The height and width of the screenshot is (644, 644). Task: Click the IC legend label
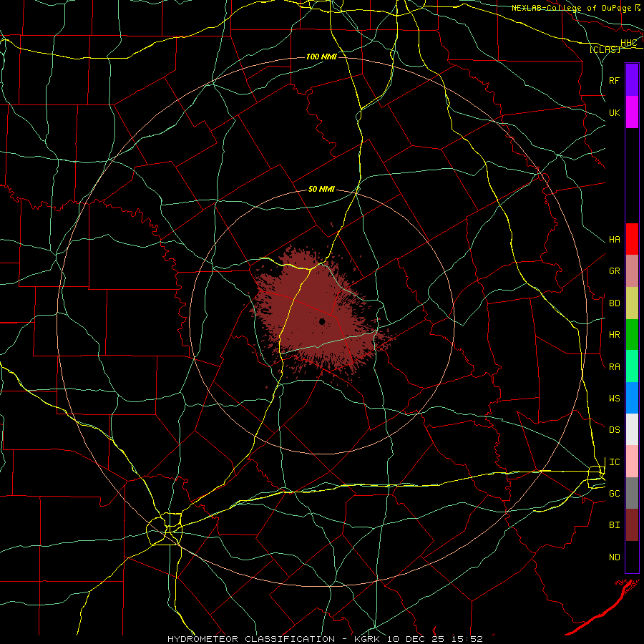tap(614, 462)
